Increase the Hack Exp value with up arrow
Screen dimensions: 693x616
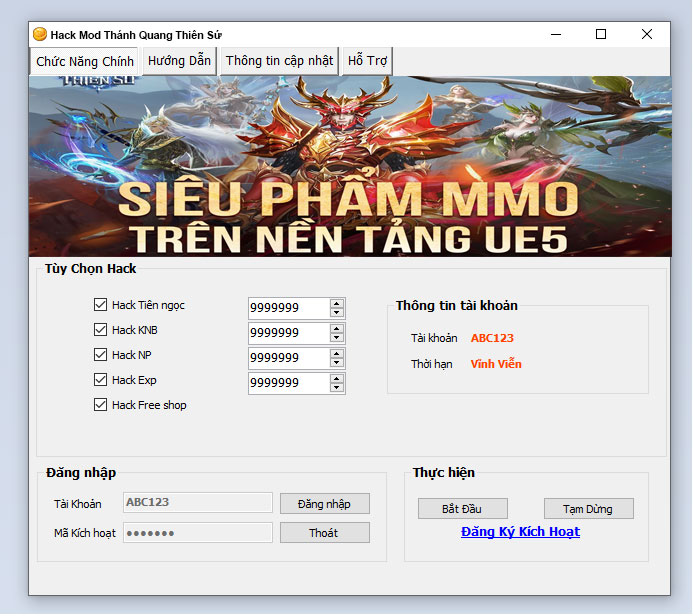pyautogui.click(x=336, y=379)
